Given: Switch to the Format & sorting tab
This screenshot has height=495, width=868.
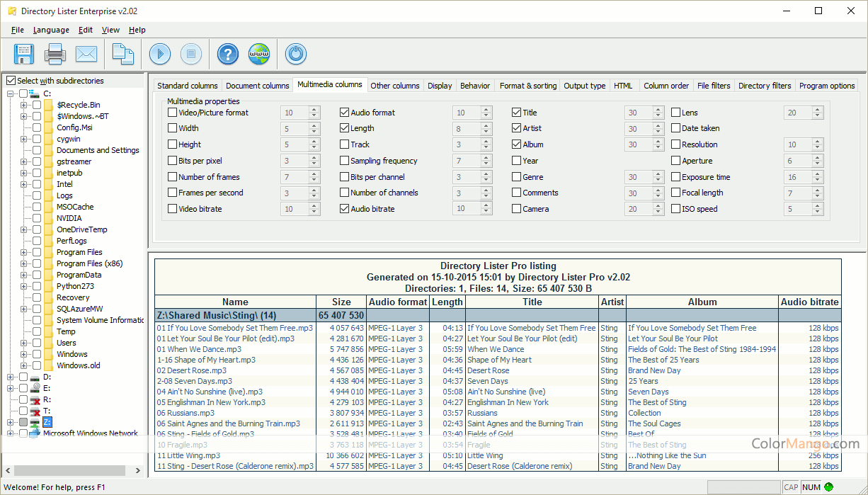Looking at the screenshot, I should click(x=528, y=86).
